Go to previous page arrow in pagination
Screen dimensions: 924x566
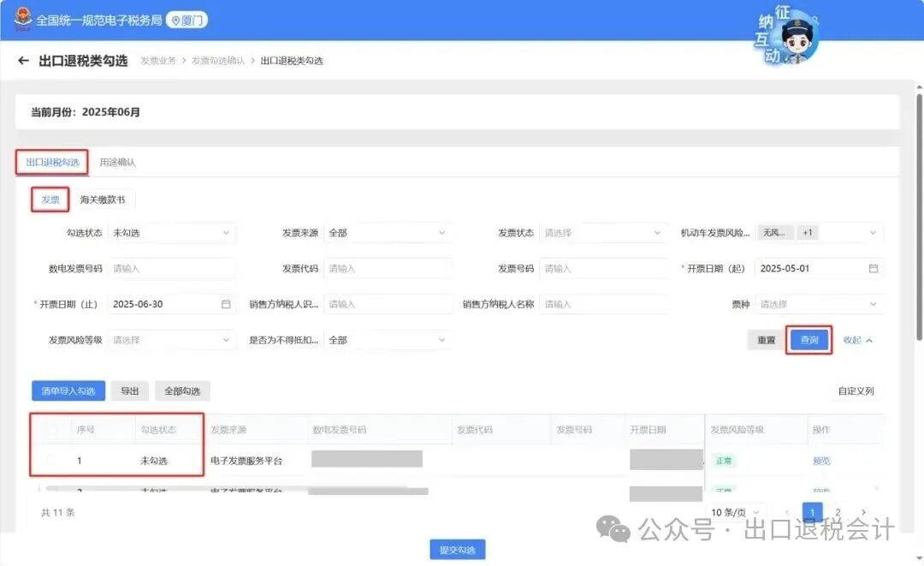coord(787,512)
